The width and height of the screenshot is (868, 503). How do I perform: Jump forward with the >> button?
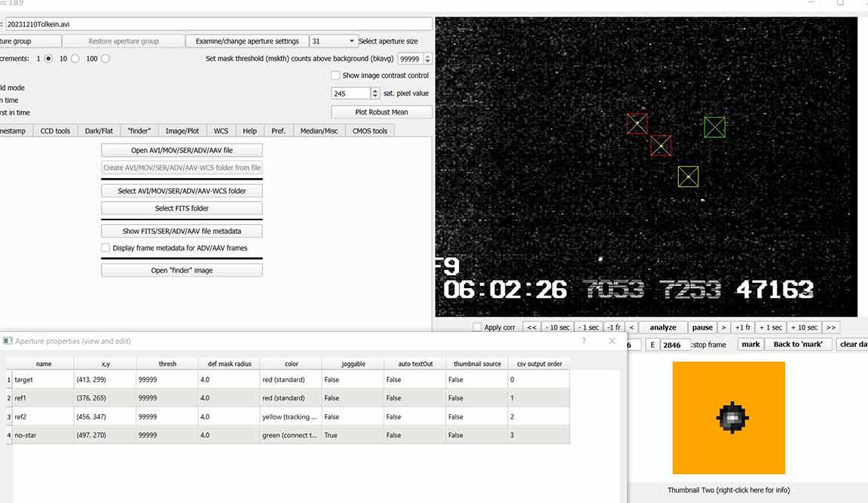pos(831,327)
